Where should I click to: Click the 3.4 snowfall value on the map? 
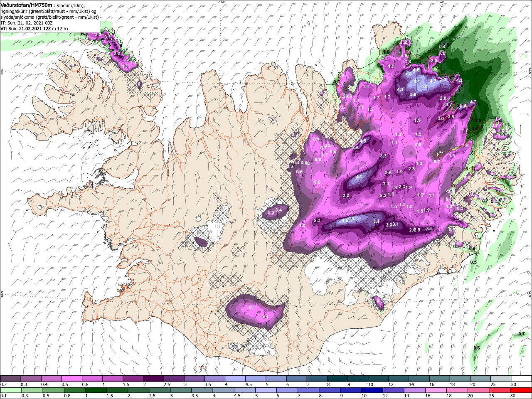pyautogui.click(x=376, y=222)
